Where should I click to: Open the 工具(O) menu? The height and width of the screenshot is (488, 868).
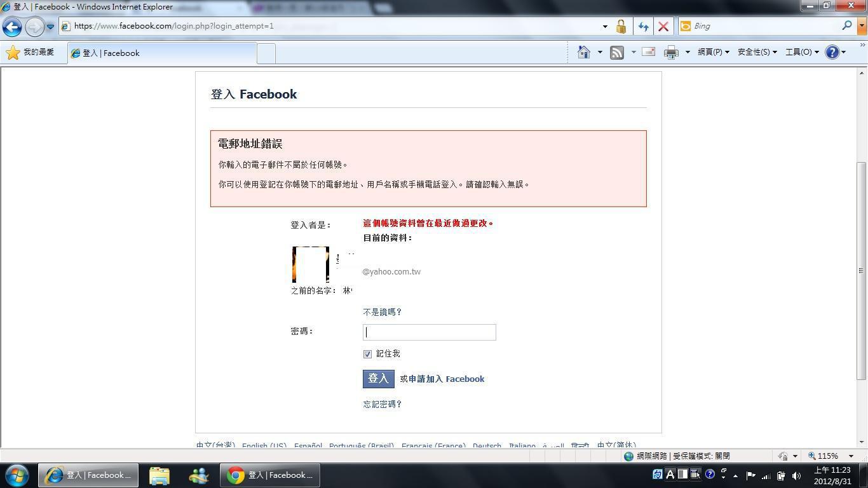[x=801, y=52]
